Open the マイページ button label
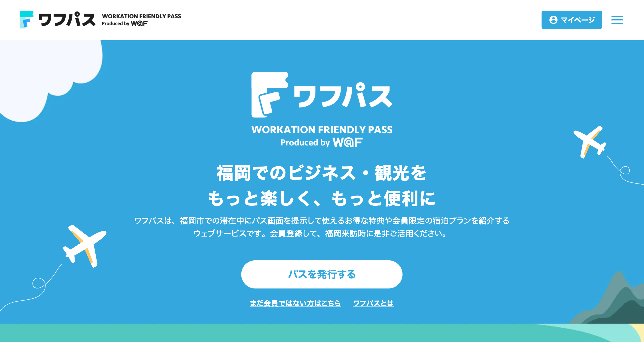This screenshot has width=644, height=342. coord(578,20)
